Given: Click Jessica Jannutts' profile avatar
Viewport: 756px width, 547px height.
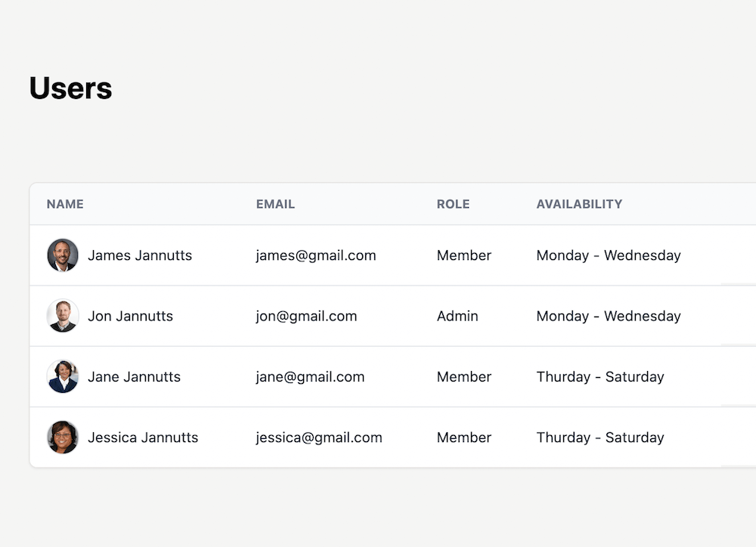Looking at the screenshot, I should pos(63,437).
